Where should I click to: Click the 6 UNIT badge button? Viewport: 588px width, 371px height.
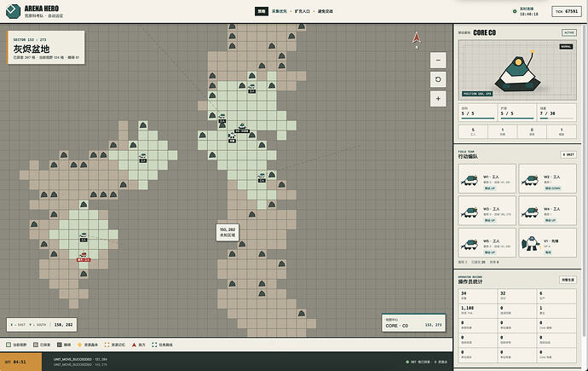click(568, 154)
